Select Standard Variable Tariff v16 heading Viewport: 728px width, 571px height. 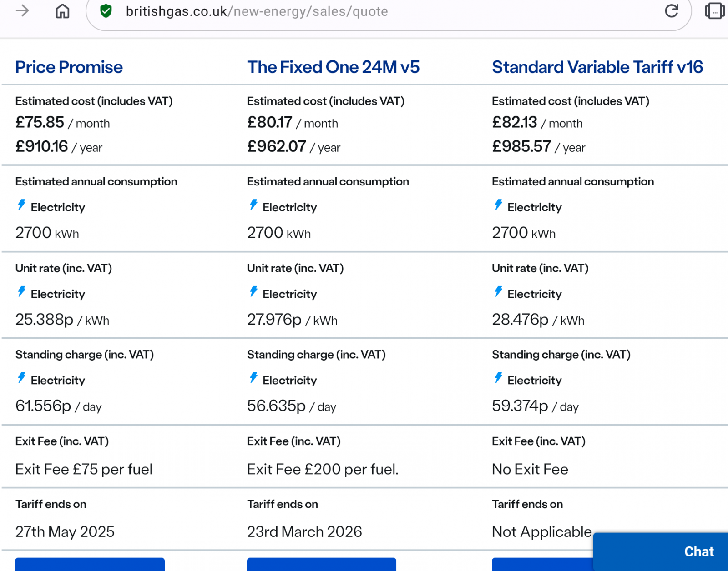coord(597,67)
